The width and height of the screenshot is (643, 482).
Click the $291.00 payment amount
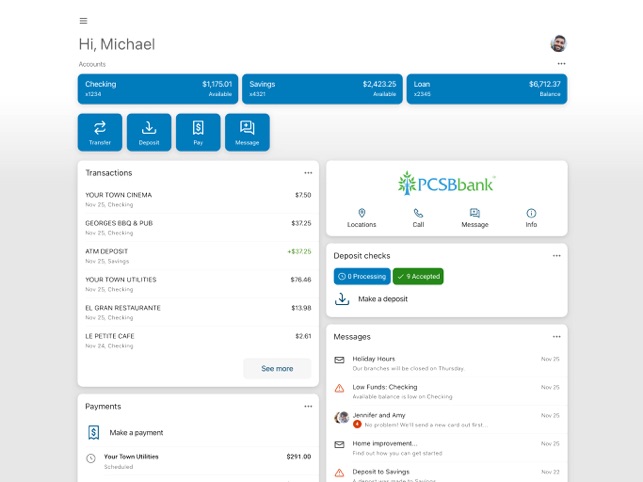(x=299, y=457)
